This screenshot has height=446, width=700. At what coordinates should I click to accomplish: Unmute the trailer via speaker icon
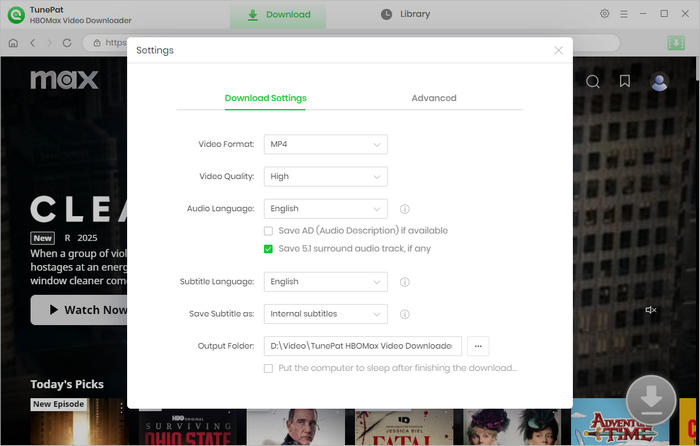click(x=650, y=309)
